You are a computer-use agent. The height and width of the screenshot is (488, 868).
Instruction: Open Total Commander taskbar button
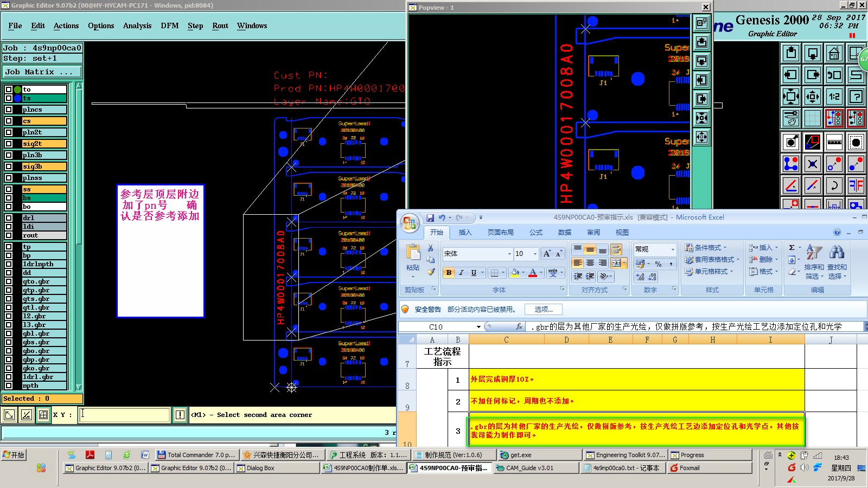(x=196, y=455)
